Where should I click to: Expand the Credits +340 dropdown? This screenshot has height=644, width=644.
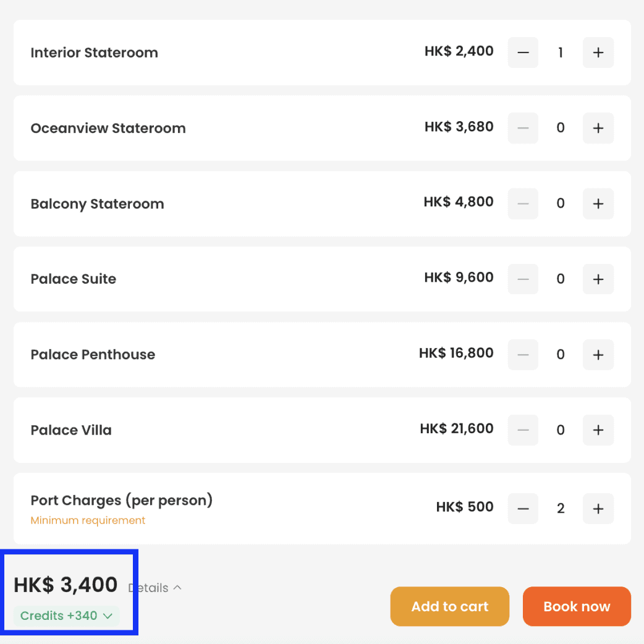(67, 616)
